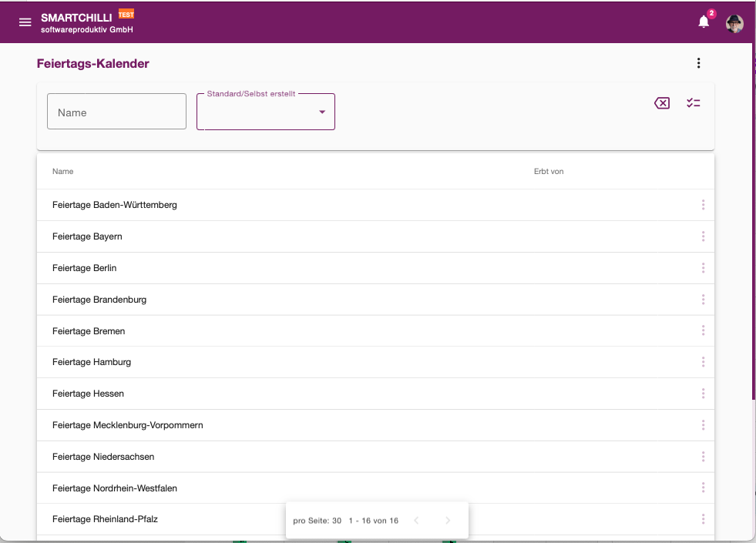This screenshot has height=543, width=756.
Task: Open row menu for Feiertage Berlin
Action: pyautogui.click(x=703, y=268)
